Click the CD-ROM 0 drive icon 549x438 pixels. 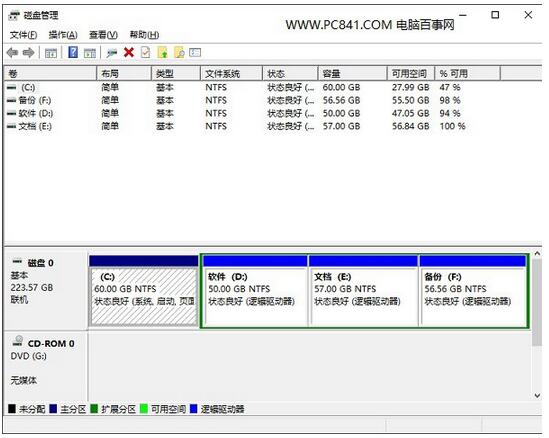point(18,341)
